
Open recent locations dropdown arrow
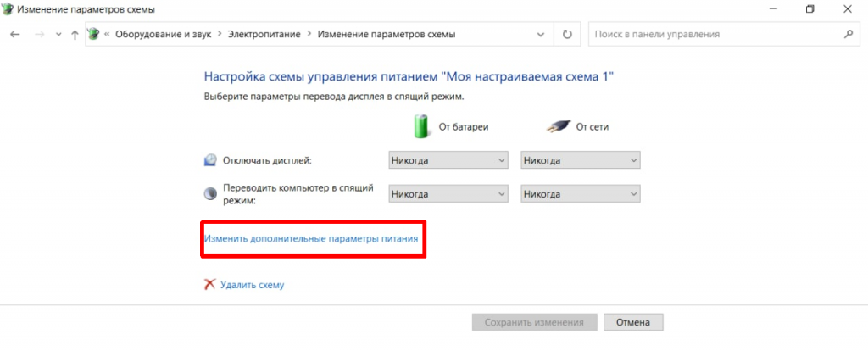coord(58,35)
